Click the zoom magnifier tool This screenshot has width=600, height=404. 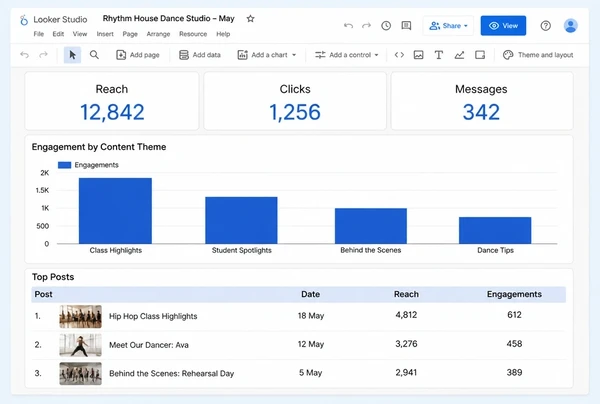pyautogui.click(x=94, y=55)
